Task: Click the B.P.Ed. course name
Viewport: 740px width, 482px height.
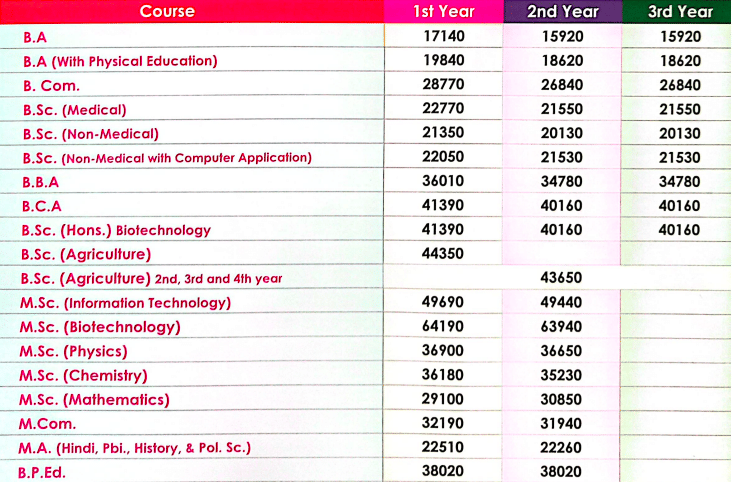Action: pos(42,472)
